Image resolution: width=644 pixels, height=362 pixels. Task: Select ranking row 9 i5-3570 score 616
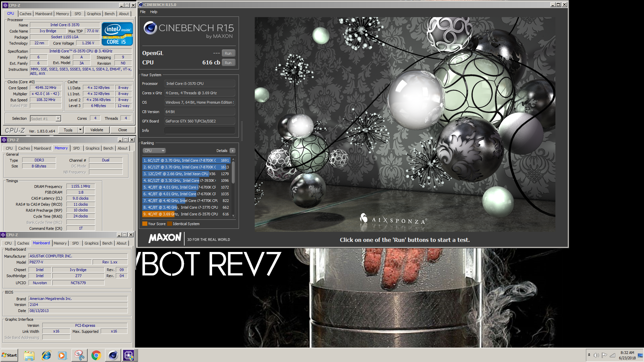point(186,214)
